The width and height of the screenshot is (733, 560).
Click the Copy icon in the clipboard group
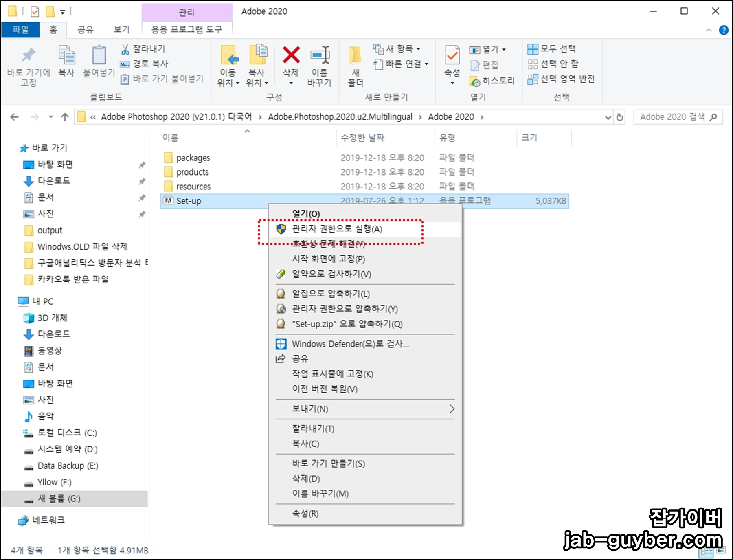click(66, 55)
